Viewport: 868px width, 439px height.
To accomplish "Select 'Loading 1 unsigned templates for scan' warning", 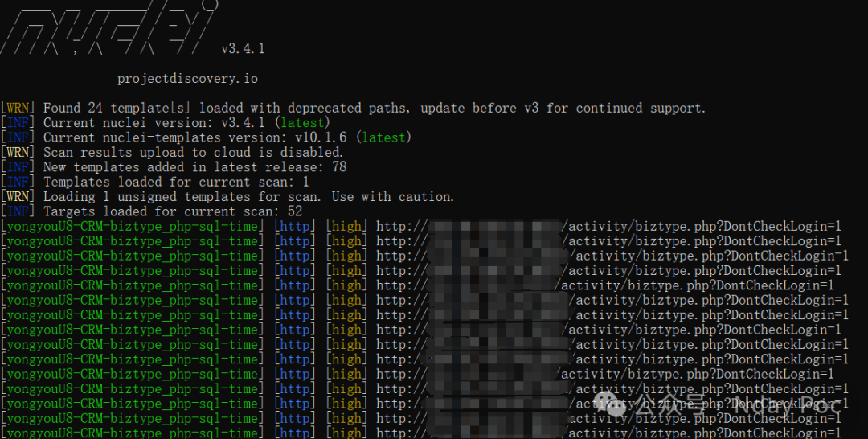I will 227,196.
